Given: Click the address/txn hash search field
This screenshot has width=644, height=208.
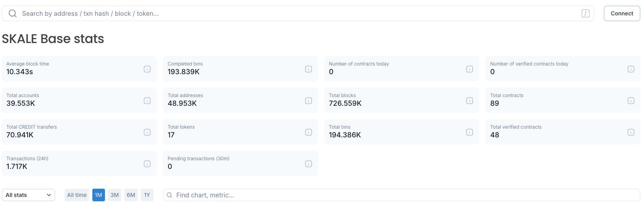Looking at the screenshot, I should tap(296, 13).
